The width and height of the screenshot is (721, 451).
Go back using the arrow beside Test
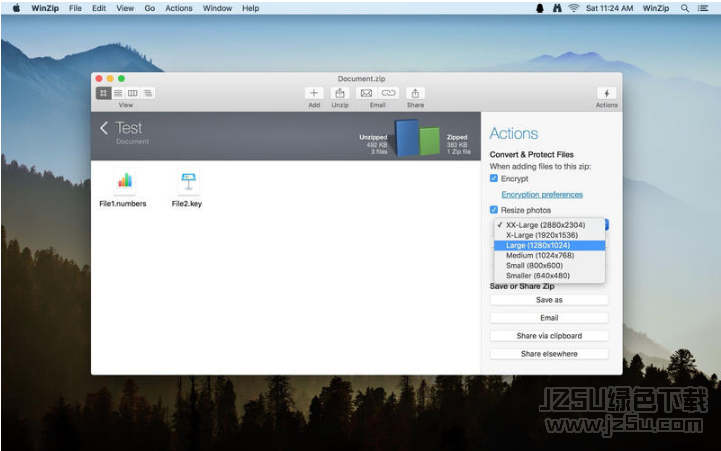104,128
